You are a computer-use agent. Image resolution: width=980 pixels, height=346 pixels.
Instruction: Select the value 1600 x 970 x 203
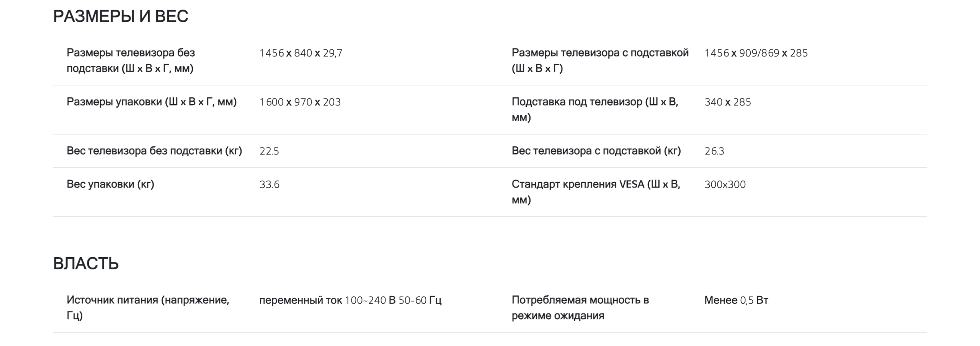click(x=300, y=102)
